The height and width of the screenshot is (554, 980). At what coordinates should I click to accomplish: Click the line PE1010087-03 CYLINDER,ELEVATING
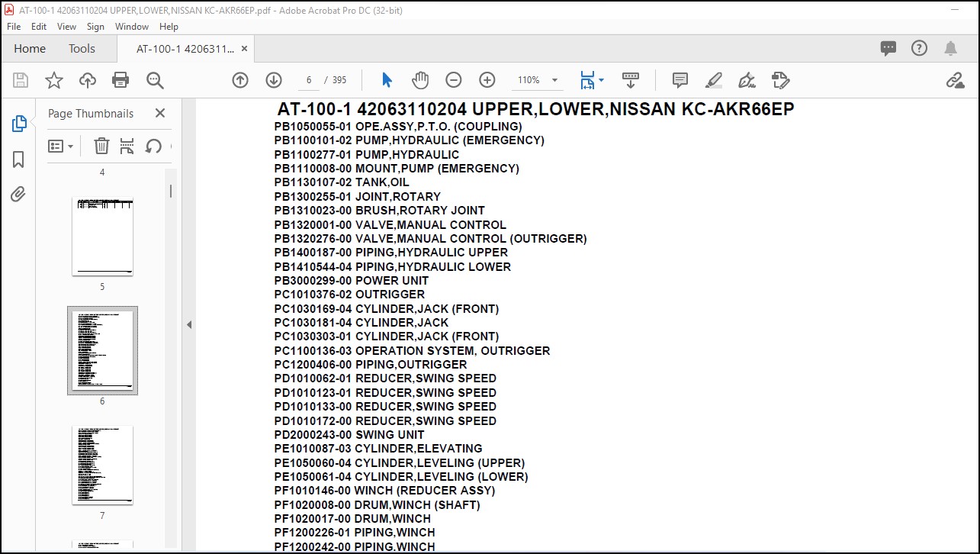[378, 449]
